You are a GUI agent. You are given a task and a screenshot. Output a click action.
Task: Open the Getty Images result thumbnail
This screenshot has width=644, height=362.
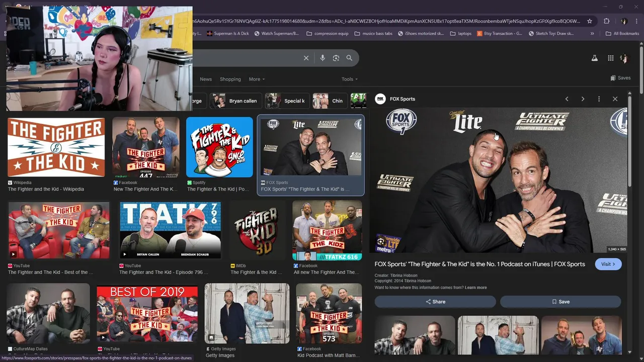tap(247, 313)
